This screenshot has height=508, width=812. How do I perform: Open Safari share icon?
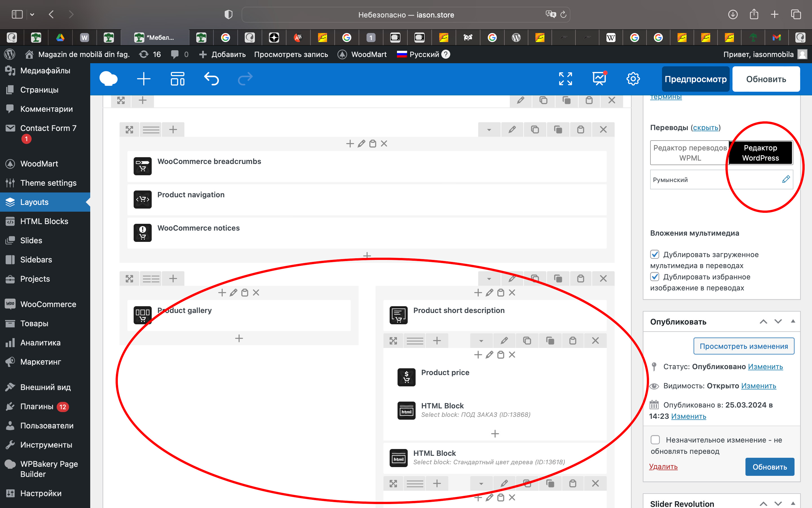754,14
